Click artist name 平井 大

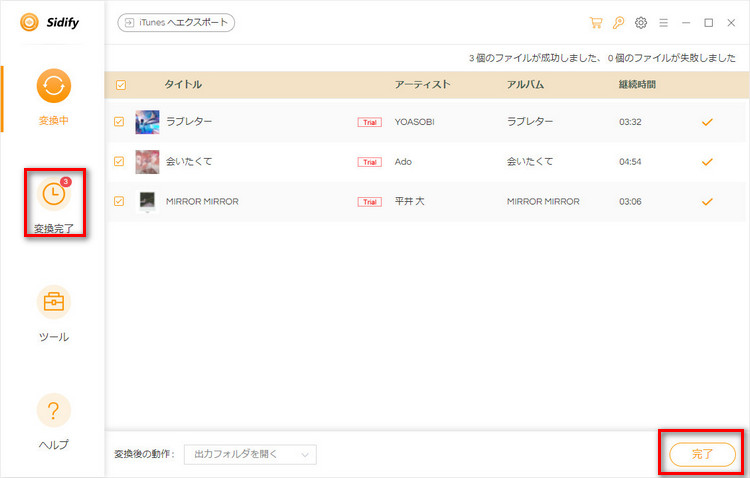tap(409, 201)
